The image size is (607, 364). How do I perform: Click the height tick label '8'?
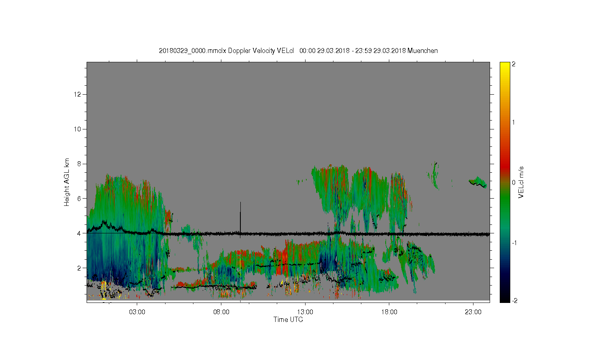[x=80, y=164]
